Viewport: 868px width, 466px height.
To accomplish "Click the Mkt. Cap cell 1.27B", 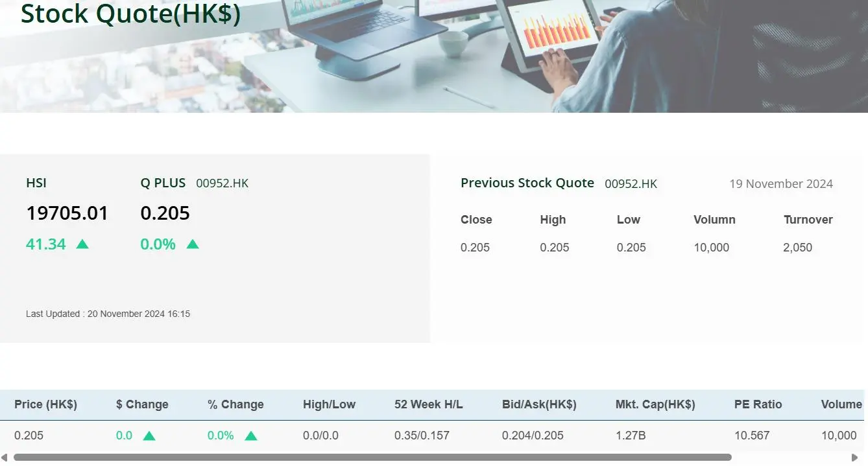I will point(631,436).
